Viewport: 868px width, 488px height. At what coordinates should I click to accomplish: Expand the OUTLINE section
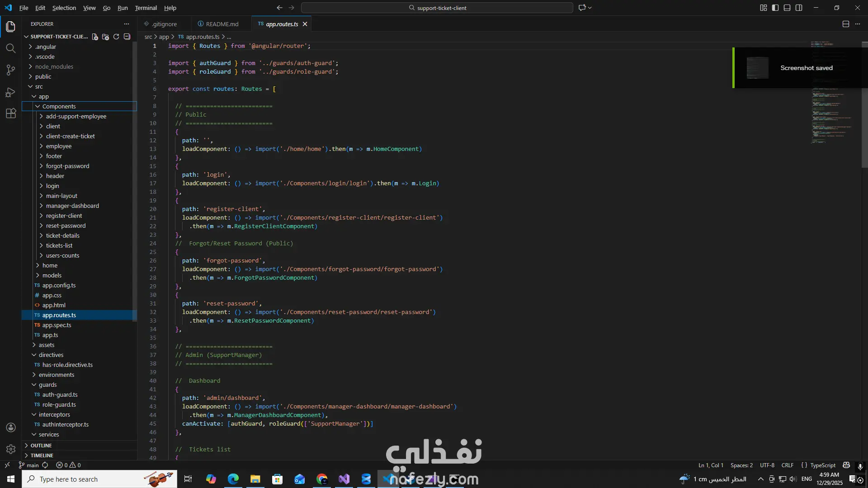pyautogui.click(x=41, y=446)
